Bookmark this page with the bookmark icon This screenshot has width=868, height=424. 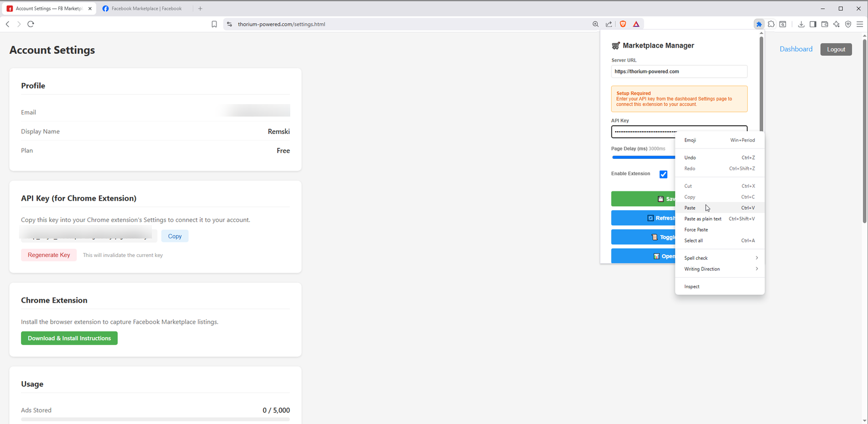[214, 24]
